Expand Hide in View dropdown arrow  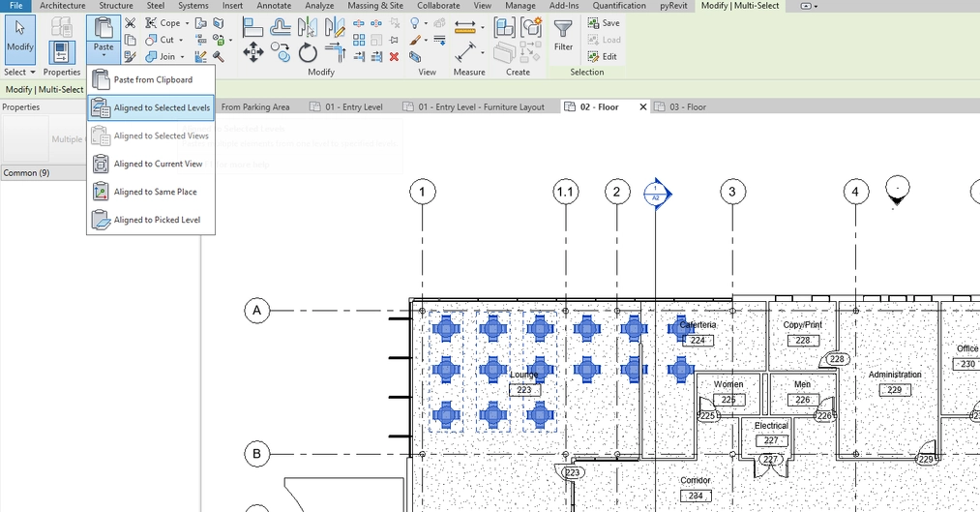tap(427, 23)
